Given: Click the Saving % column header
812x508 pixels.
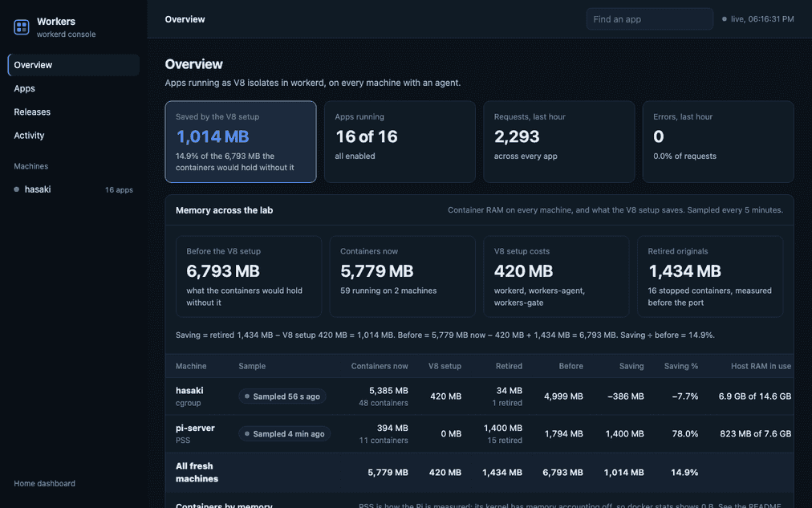Looking at the screenshot, I should click(681, 366).
